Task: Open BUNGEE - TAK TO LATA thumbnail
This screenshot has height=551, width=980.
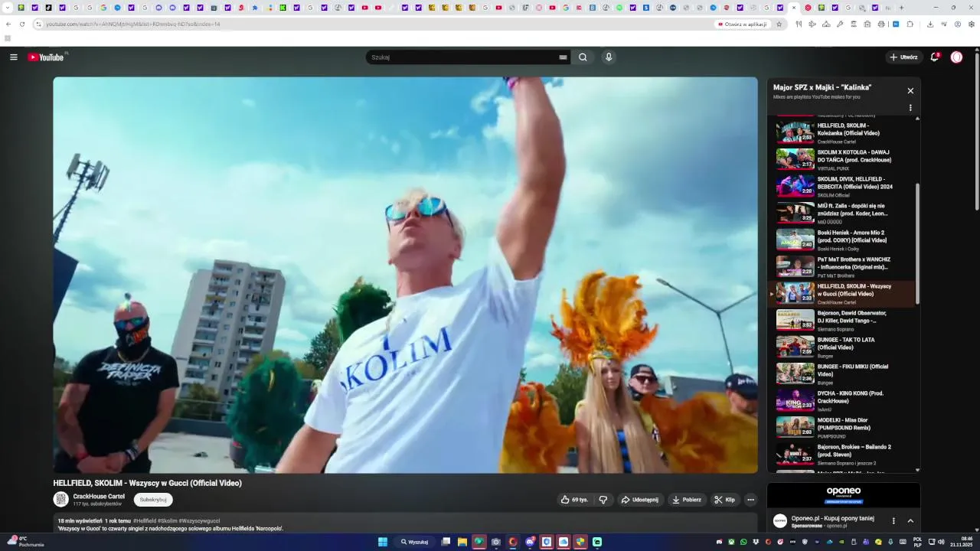Action: 795,347
